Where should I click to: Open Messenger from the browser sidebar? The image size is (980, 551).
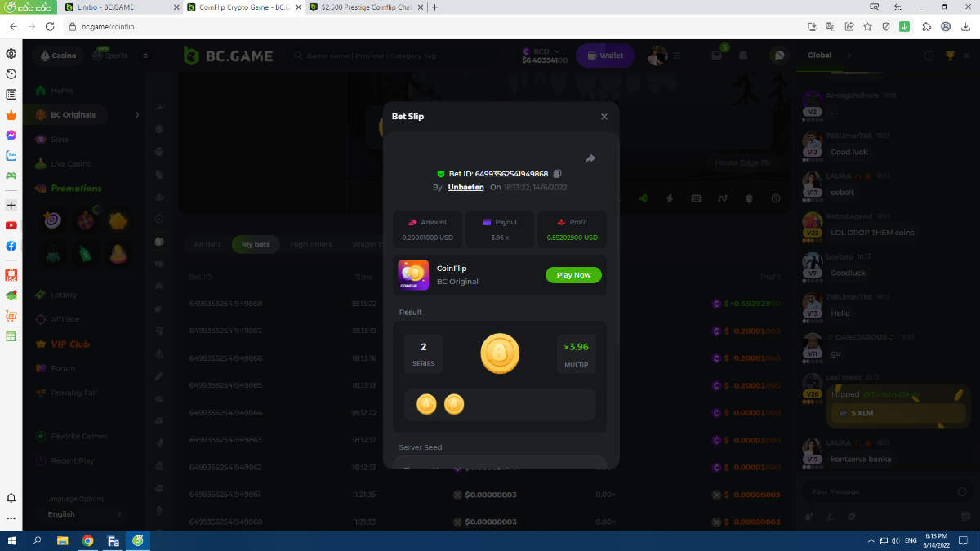click(x=11, y=136)
